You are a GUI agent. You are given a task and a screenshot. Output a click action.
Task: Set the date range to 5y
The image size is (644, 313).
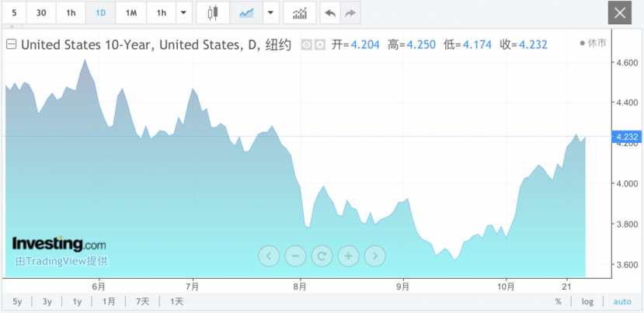18,301
